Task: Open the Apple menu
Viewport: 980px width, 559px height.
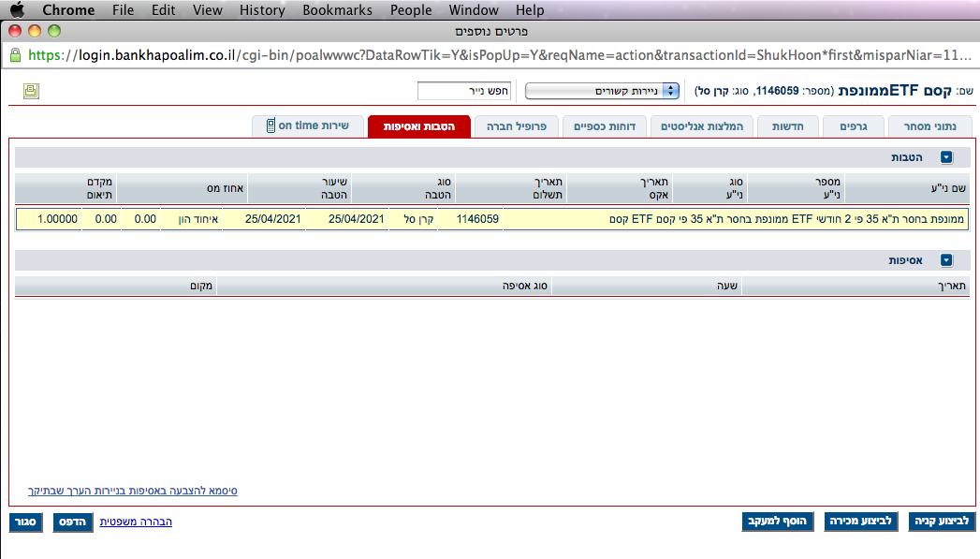Action: point(18,10)
